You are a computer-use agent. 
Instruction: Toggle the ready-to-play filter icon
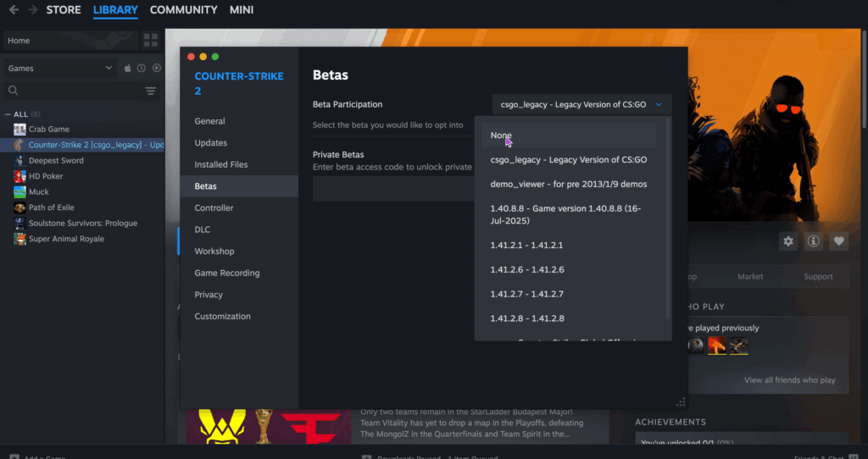point(157,68)
